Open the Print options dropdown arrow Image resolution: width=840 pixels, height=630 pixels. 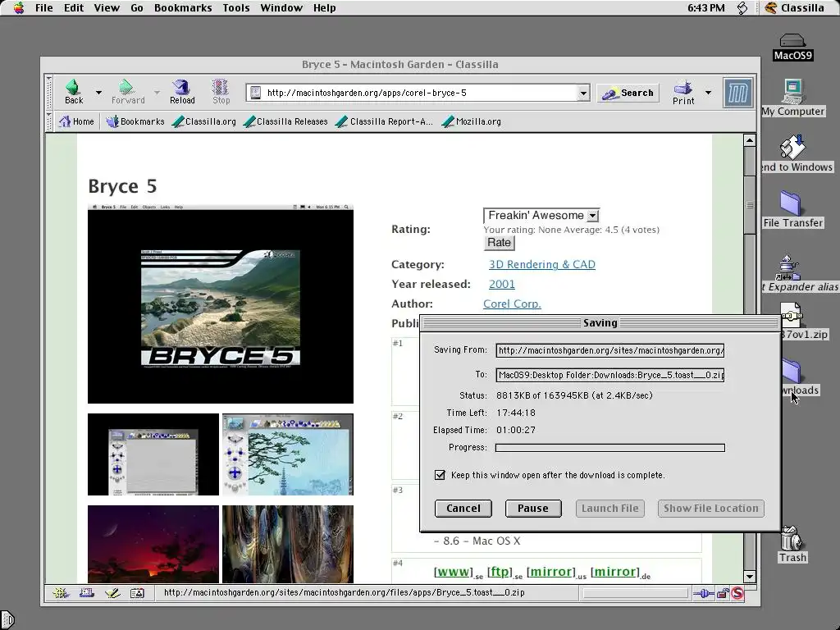point(708,93)
